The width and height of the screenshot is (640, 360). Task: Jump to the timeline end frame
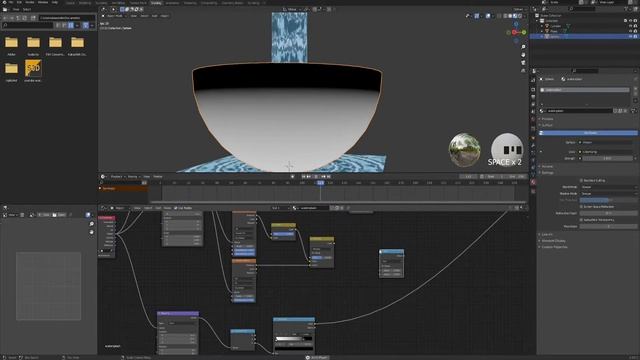point(329,177)
